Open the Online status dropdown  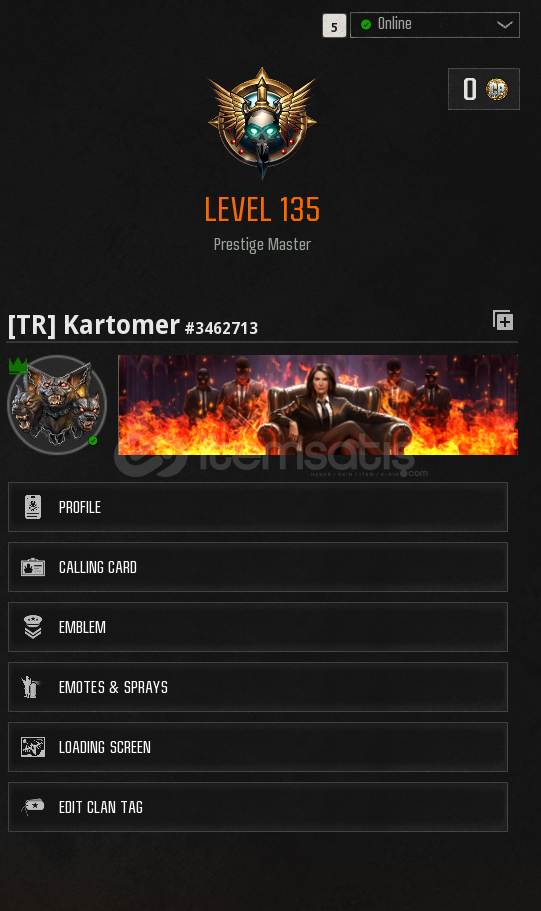(x=435, y=24)
